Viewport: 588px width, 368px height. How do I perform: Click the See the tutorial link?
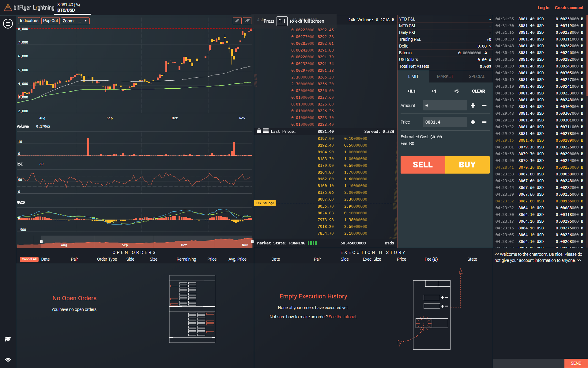coord(342,317)
